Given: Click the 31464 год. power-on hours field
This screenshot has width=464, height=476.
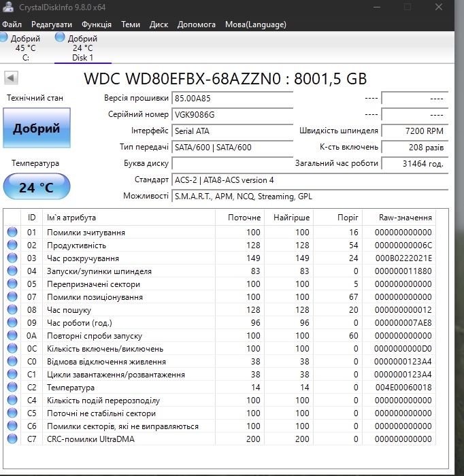Looking at the screenshot, I should coord(415,164).
